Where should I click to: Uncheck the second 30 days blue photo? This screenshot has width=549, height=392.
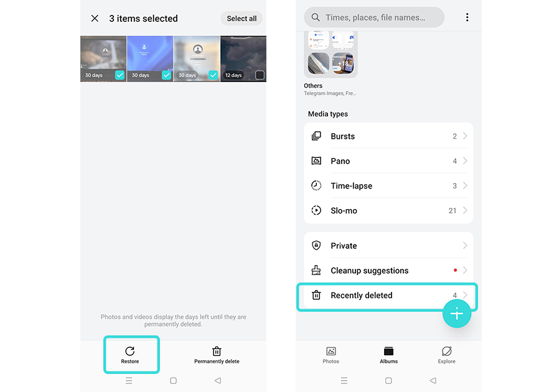[166, 75]
